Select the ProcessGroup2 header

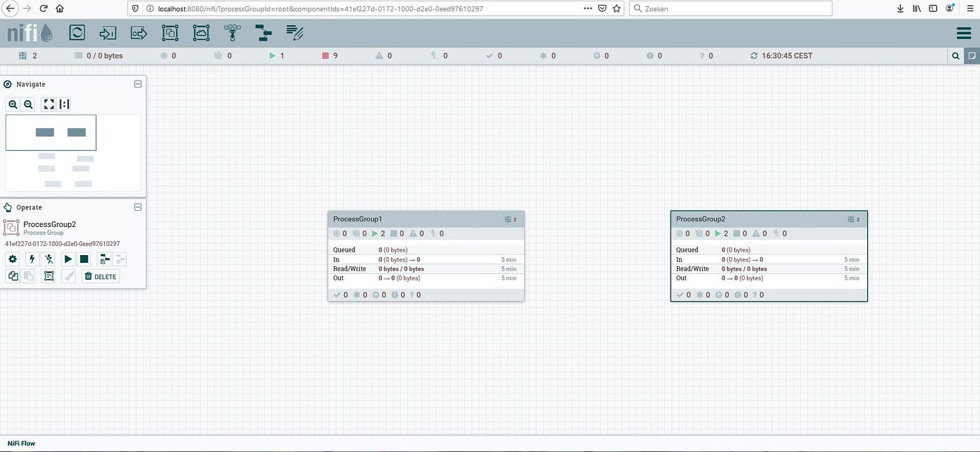(x=769, y=219)
